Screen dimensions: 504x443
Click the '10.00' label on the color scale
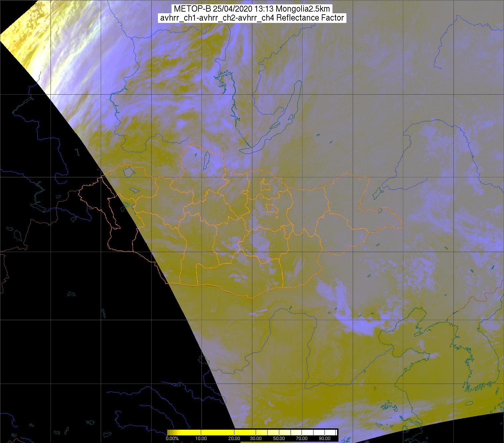pos(201,438)
